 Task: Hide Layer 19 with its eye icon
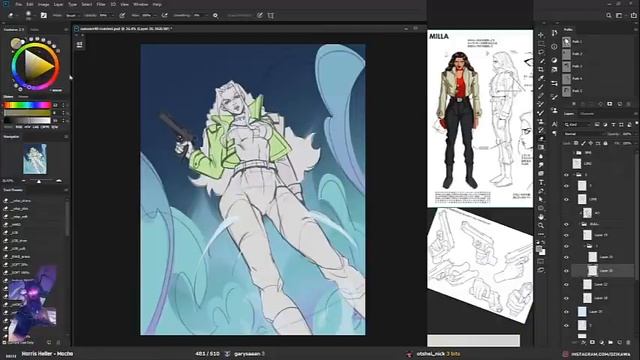[566, 235]
